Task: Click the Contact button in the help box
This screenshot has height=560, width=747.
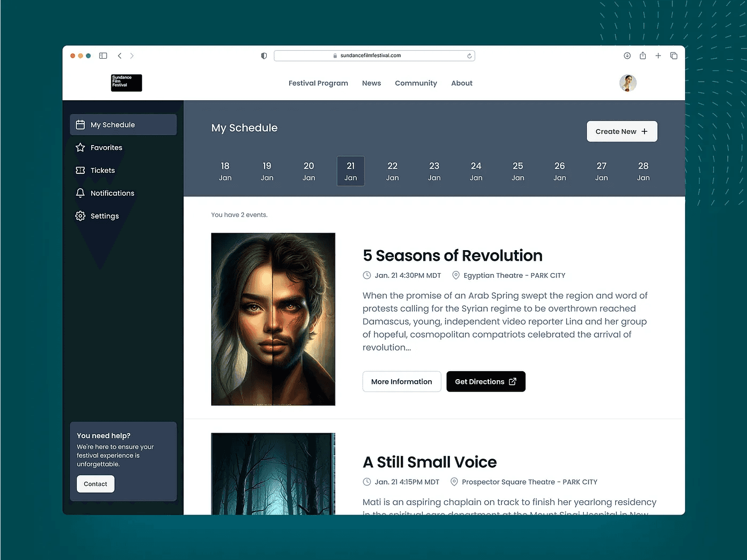Action: click(x=96, y=484)
